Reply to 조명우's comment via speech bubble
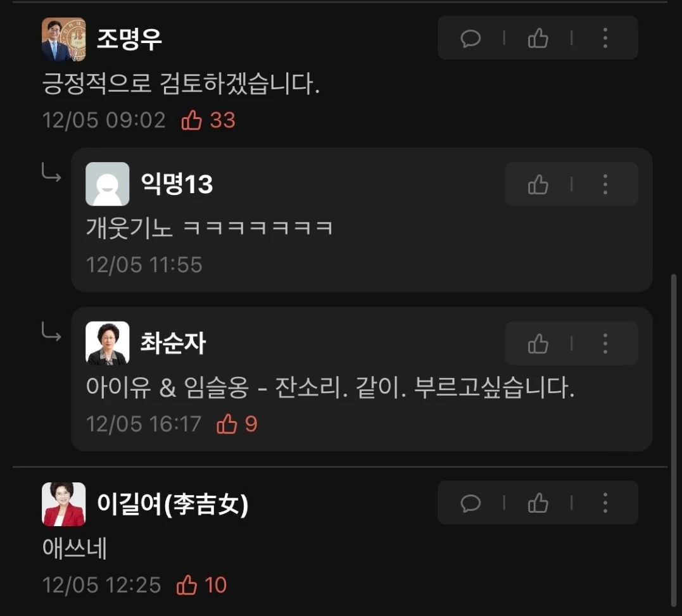This screenshot has width=682, height=616. click(x=470, y=38)
